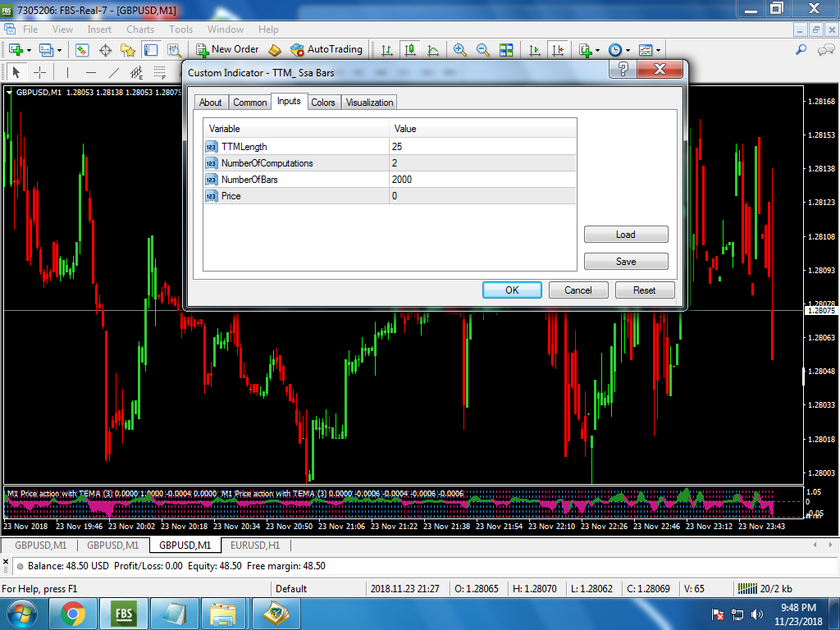Click the Variable column header
The width and height of the screenshot is (840, 630).
pyautogui.click(x=296, y=129)
